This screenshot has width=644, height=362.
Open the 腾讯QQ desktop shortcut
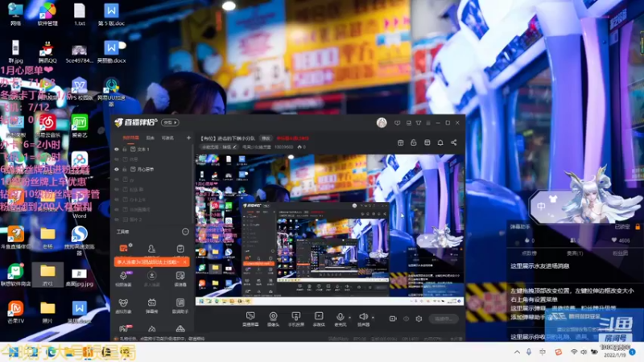47,52
